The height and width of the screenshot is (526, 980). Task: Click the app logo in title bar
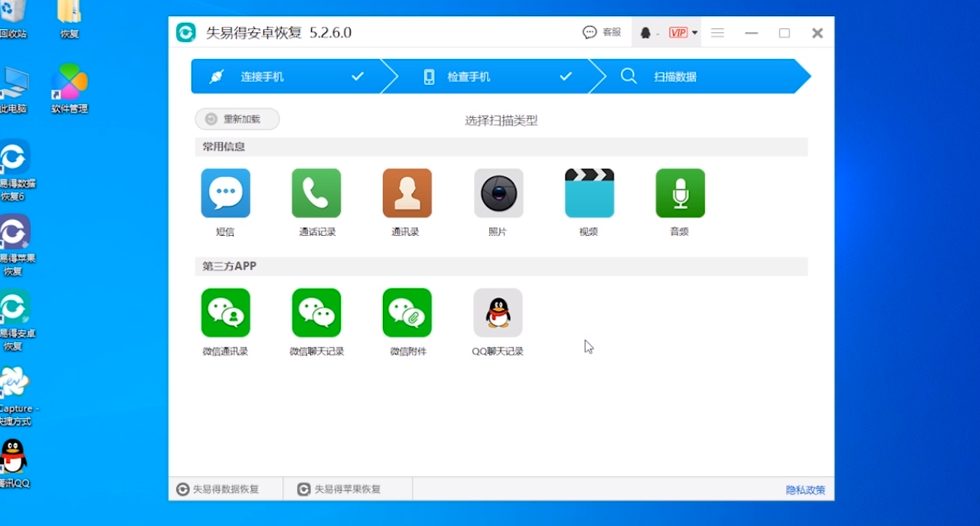tap(186, 33)
